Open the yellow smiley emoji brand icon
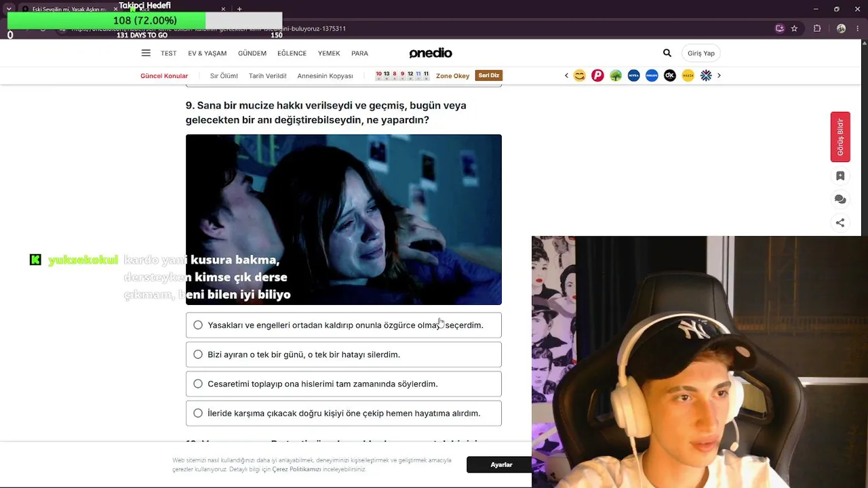868x488 pixels. [579, 76]
